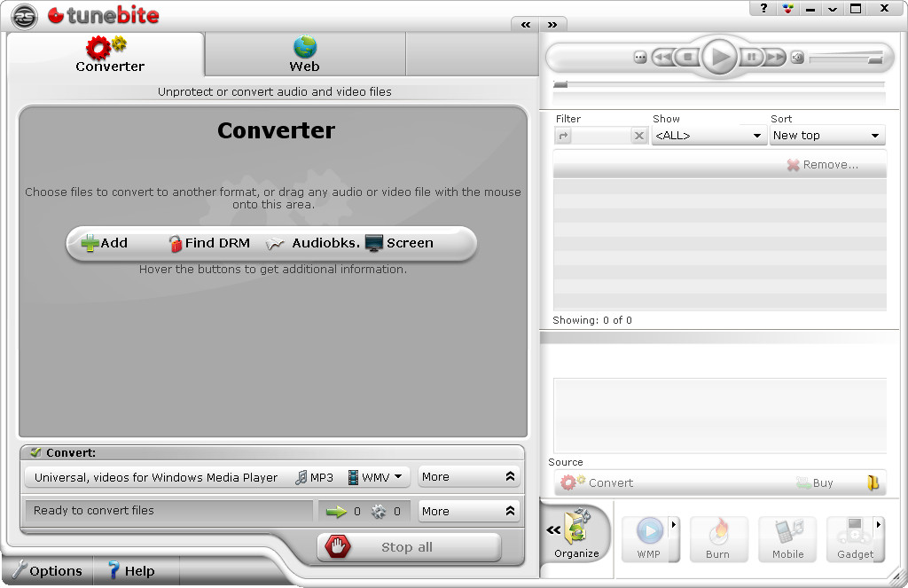
Task: Mute the player with the speaker button
Action: click(x=797, y=58)
